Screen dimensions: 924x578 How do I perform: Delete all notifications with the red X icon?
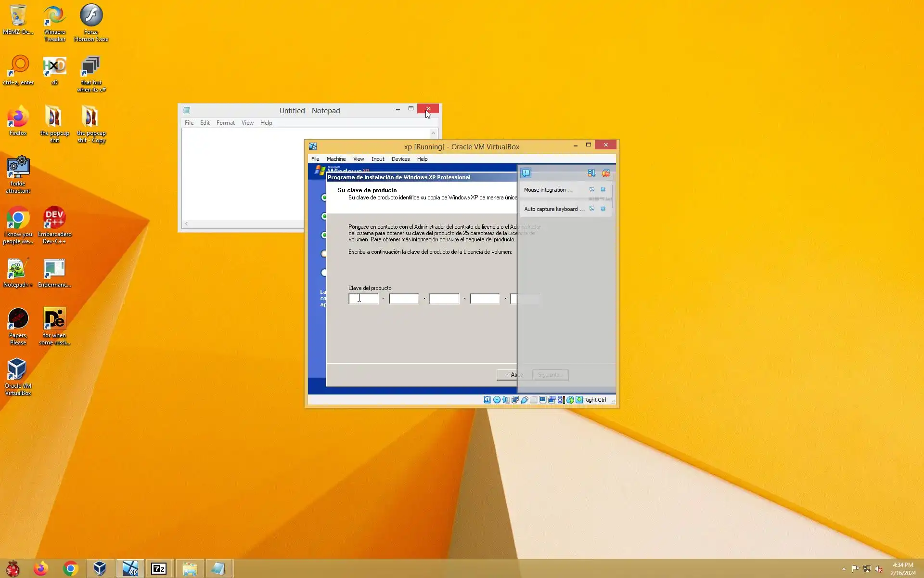tap(606, 173)
